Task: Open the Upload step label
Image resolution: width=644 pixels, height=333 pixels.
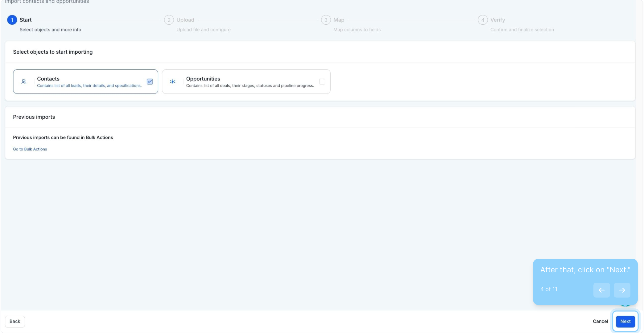Action: tap(185, 20)
